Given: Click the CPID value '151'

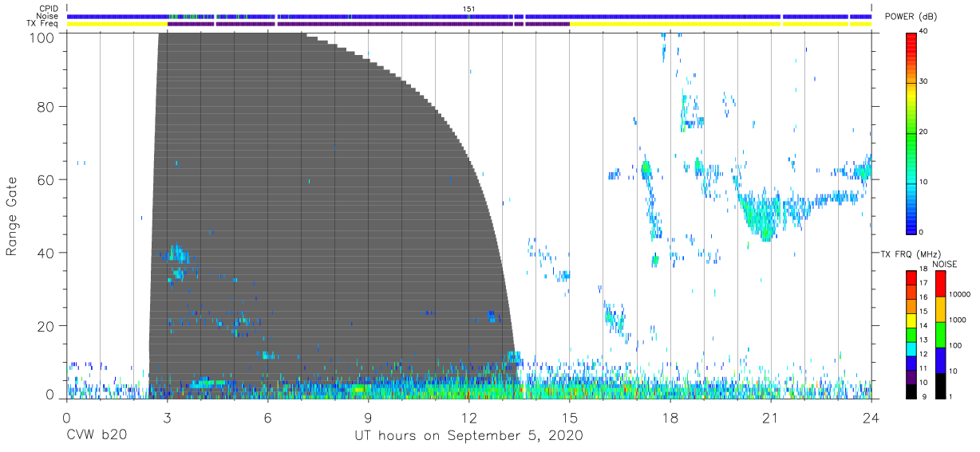Looking at the screenshot, I should [469, 9].
